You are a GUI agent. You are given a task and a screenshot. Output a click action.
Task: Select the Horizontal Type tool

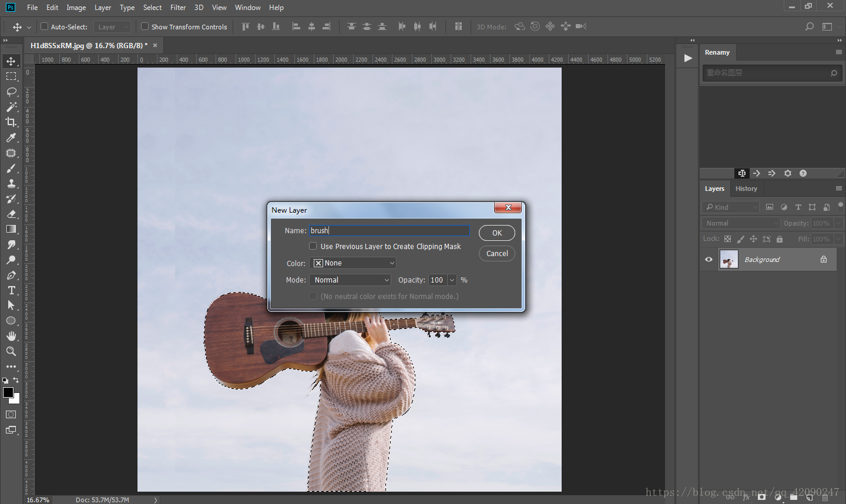[x=11, y=290]
